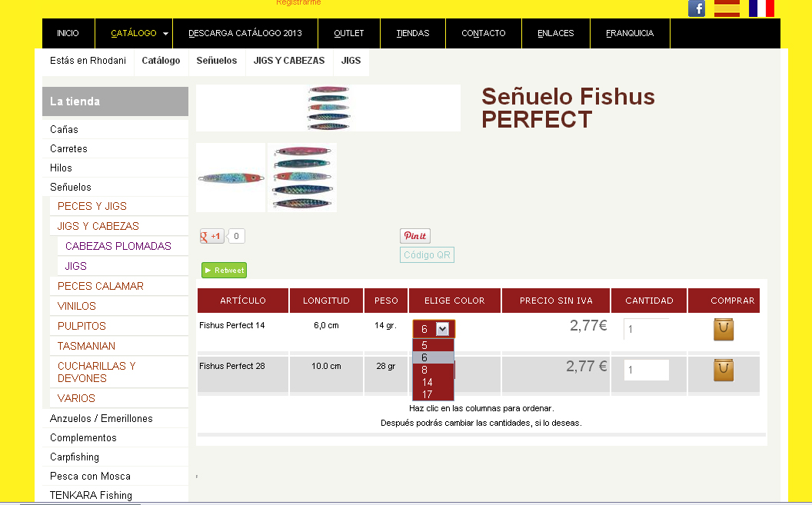
Task: Open VINILOS subcategory
Action: tap(118, 306)
